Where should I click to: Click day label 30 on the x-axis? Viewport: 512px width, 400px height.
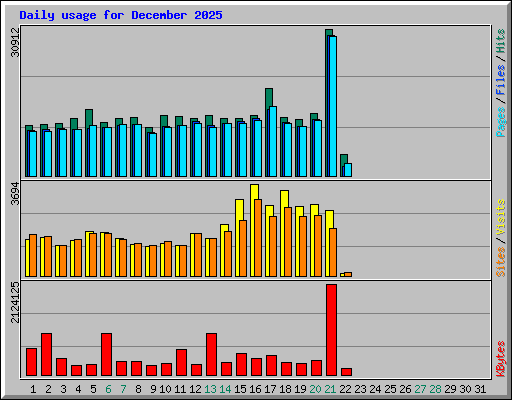pos(465,389)
